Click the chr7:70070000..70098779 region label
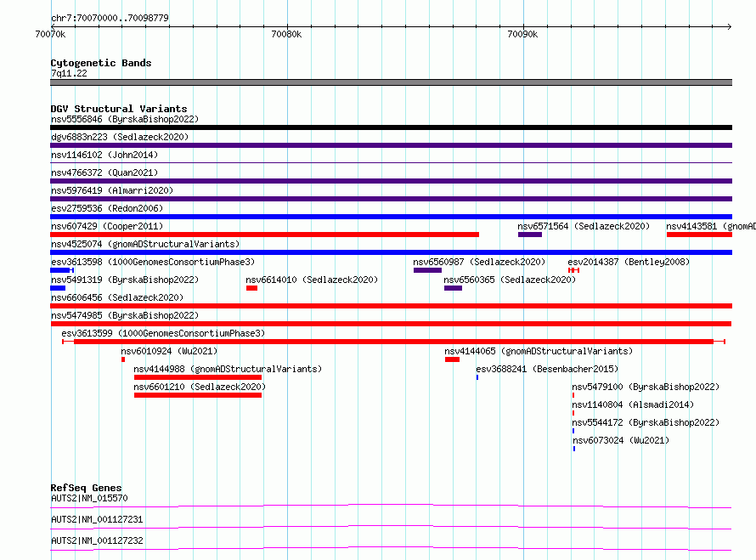 click(110, 18)
